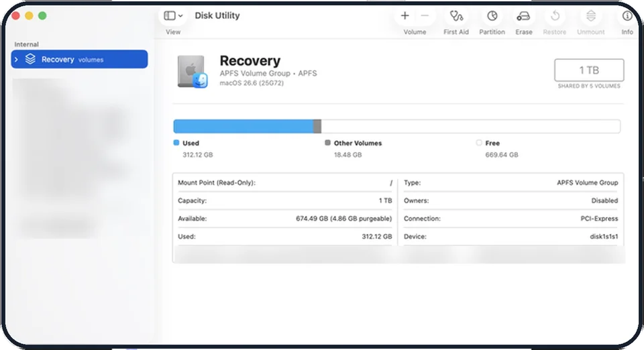
Task: Click the Unmount toolbar label
Action: (590, 32)
